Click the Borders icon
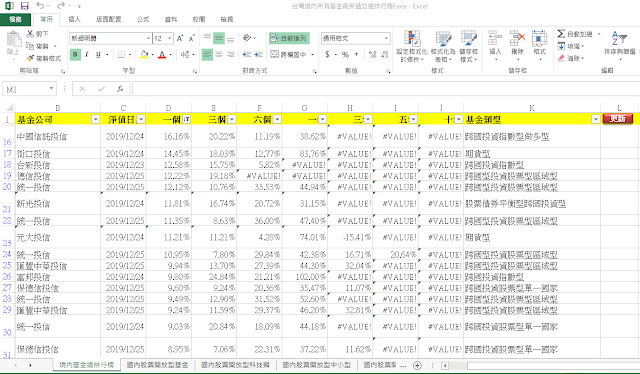 [121, 54]
